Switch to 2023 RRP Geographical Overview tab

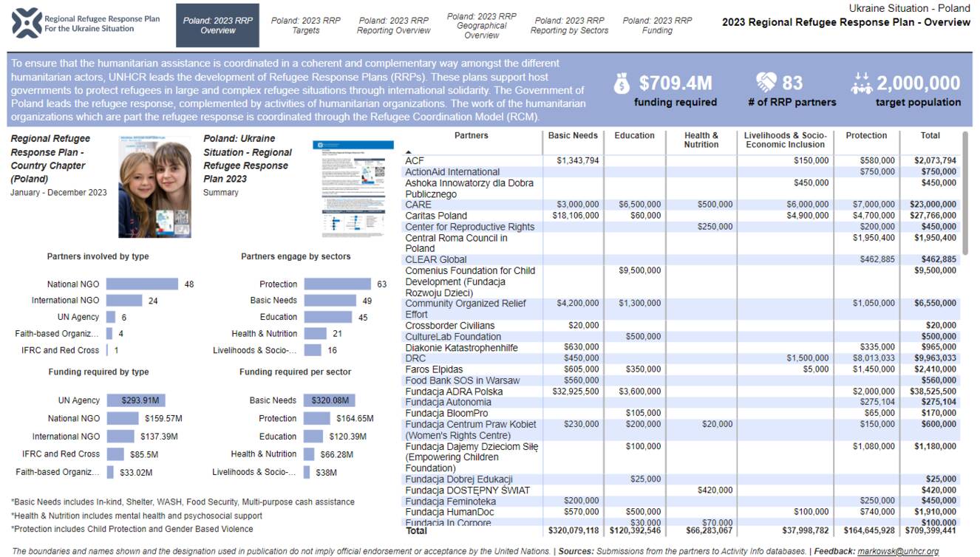(482, 25)
